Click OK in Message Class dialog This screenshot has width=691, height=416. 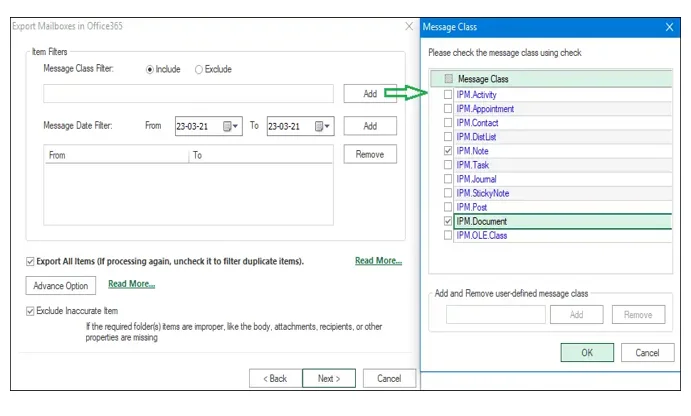coord(587,353)
